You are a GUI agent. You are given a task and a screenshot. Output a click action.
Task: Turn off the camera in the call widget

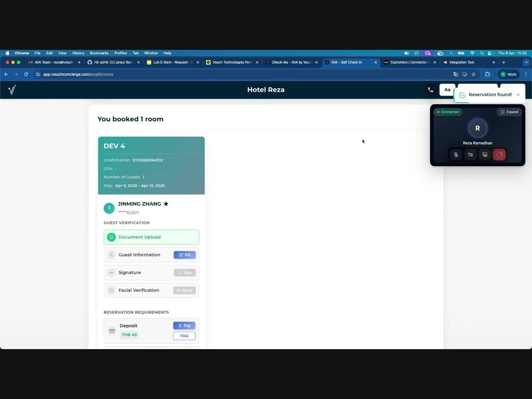[x=470, y=155]
